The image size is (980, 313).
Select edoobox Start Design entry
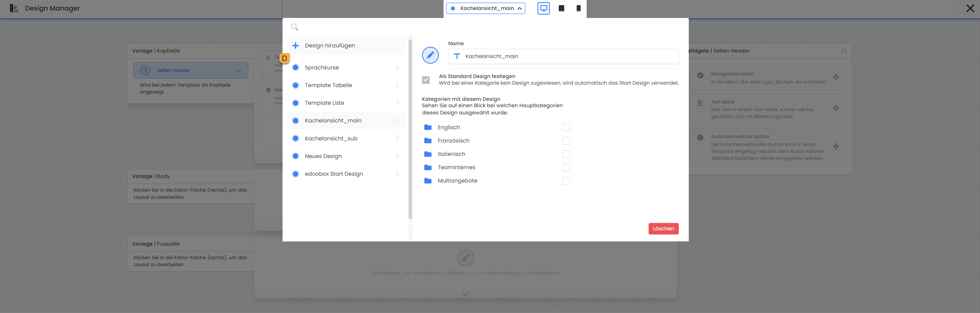[x=334, y=174]
